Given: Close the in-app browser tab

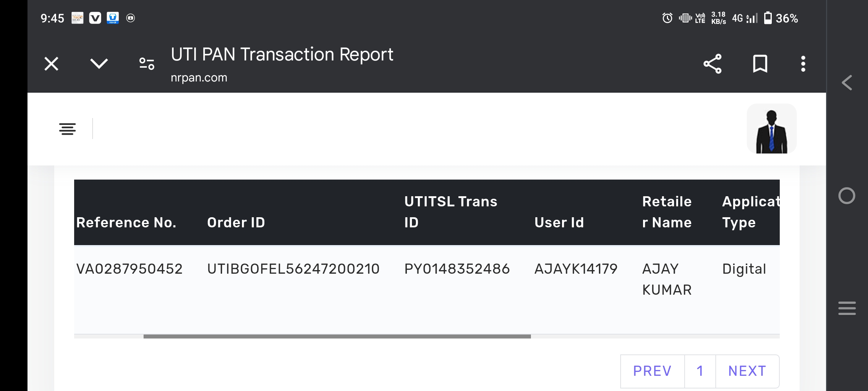Looking at the screenshot, I should tap(51, 64).
